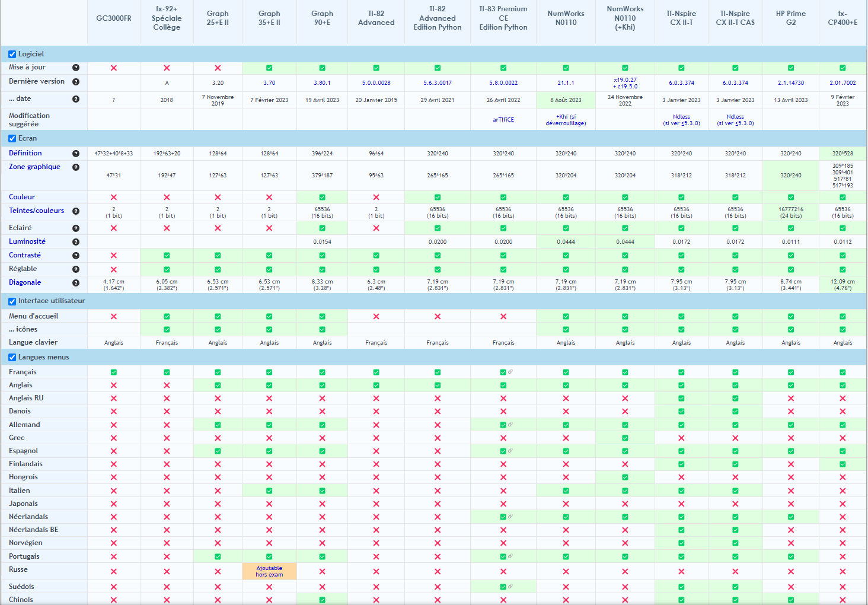Follow the Diagonale row link
This screenshot has height=605, width=868.
(25, 282)
